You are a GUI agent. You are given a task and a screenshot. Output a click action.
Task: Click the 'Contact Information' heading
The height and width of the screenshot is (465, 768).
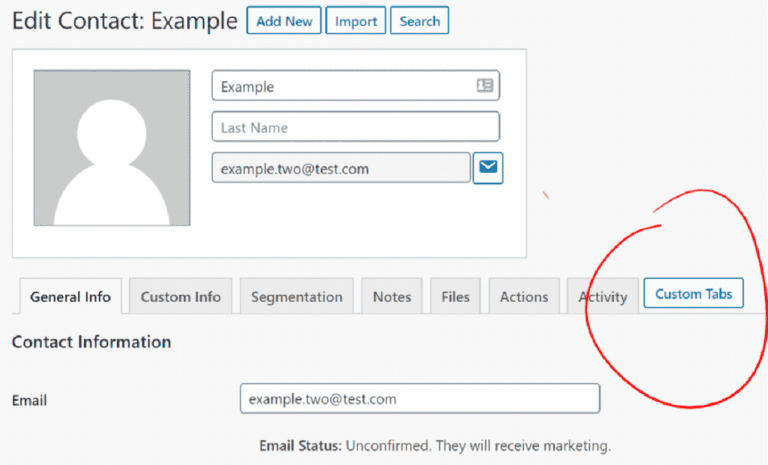click(92, 342)
